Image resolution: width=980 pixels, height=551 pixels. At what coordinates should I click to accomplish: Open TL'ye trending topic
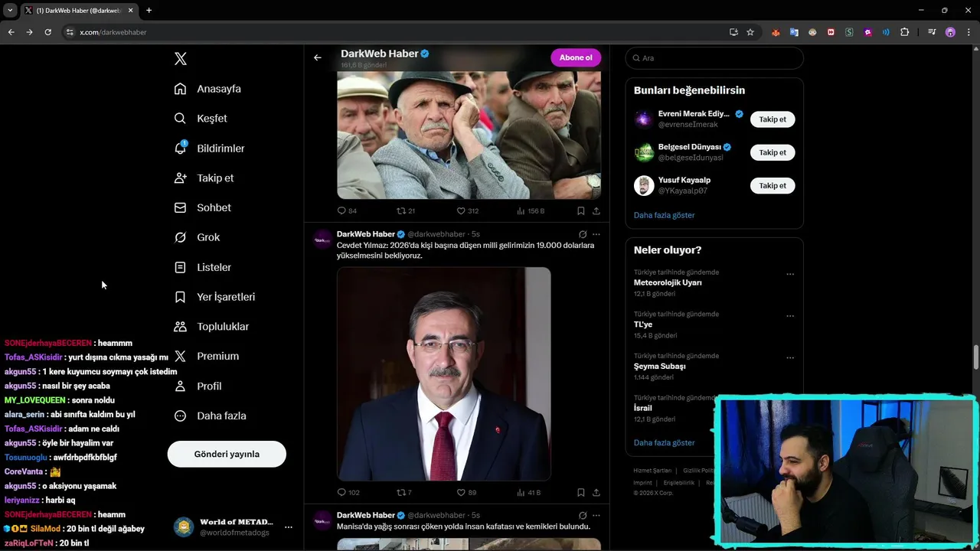click(x=643, y=324)
